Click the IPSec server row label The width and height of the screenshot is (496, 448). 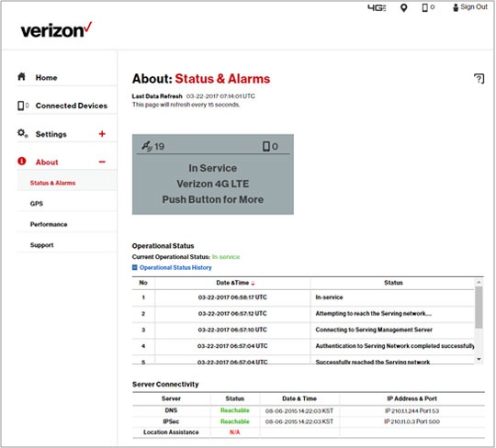[171, 421]
